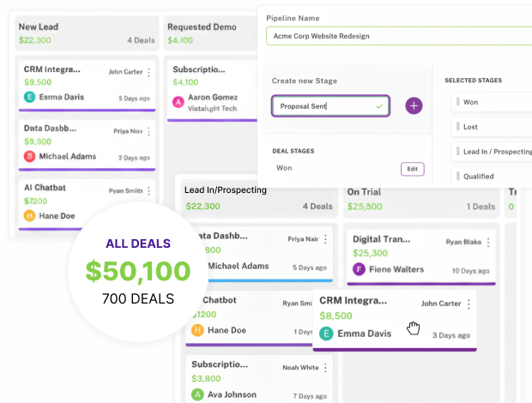Click the 1 Deals count in On Trial
The width and height of the screenshot is (532, 403).
tap(481, 207)
